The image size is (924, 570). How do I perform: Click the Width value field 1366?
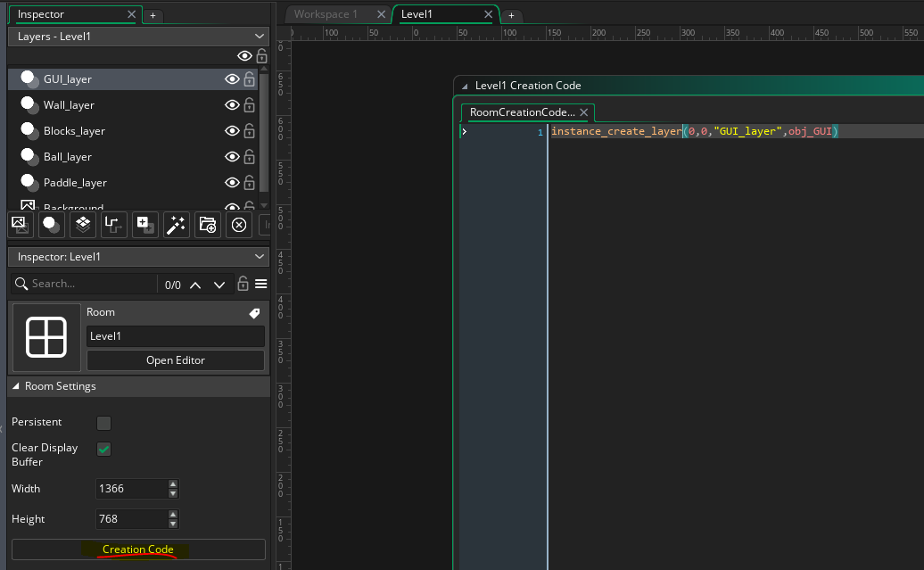pyautogui.click(x=132, y=489)
